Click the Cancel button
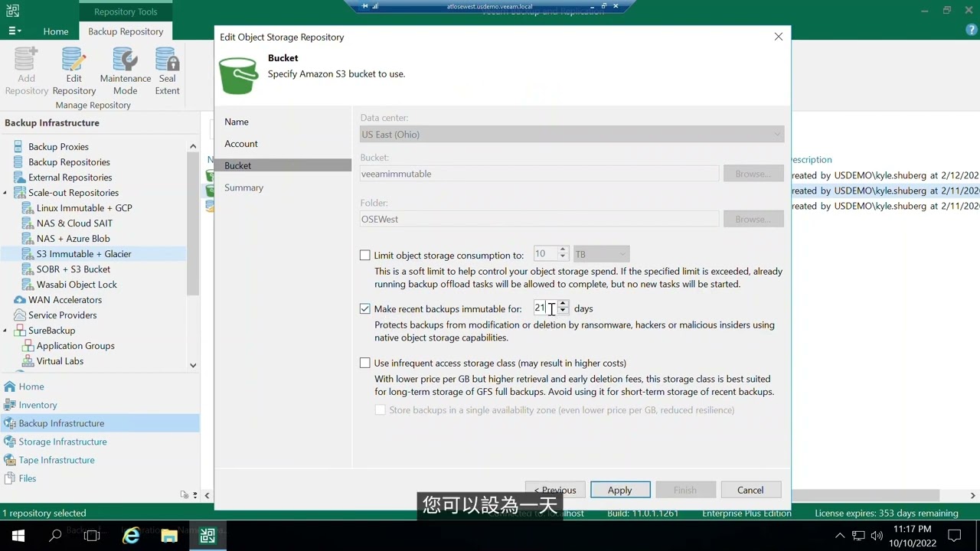Screen dimensions: 980x551 pos(750,490)
